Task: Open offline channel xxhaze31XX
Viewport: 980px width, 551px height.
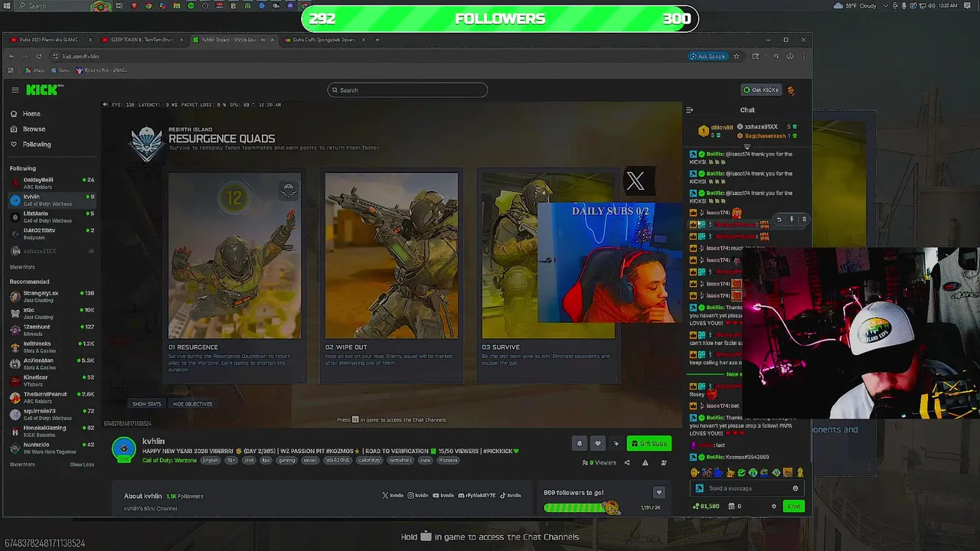Action: click(x=51, y=251)
